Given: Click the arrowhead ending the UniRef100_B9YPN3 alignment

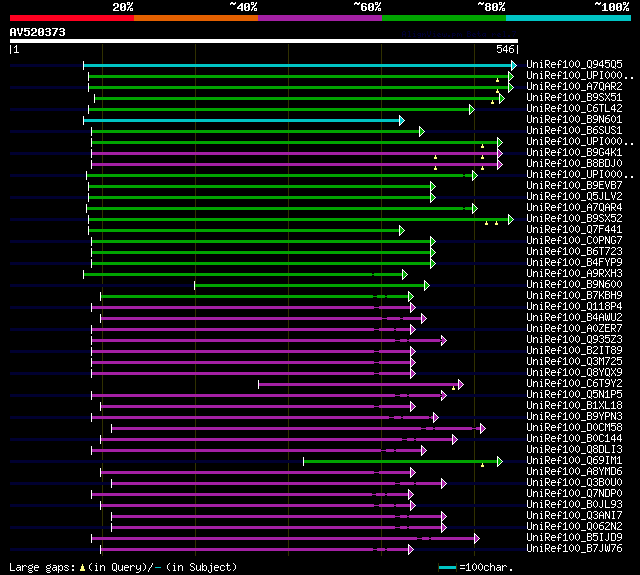Looking at the screenshot, I should 436,417.
